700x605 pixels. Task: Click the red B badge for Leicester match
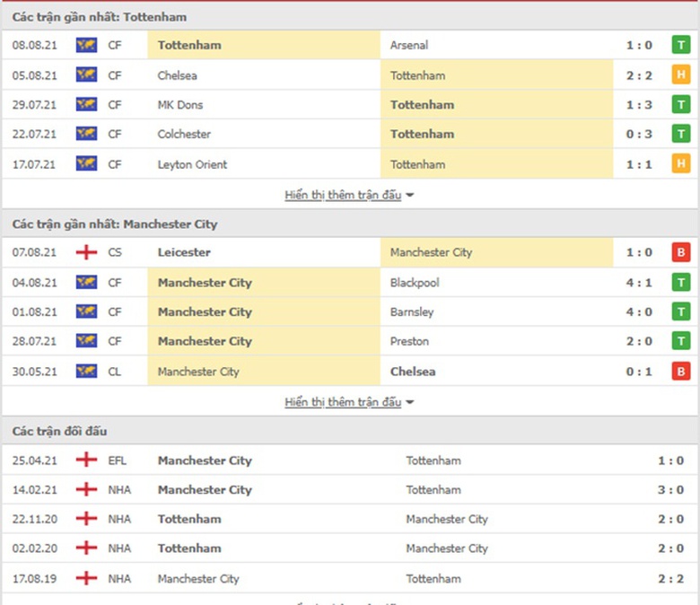point(681,253)
